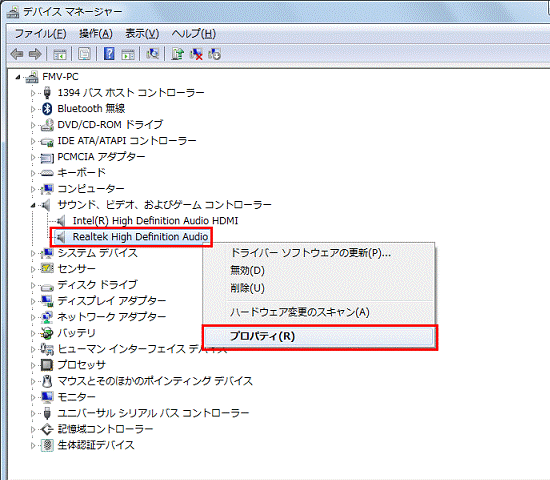This screenshot has width=550, height=480.
Task: Select the バッテリ category label
Action: click(76, 333)
